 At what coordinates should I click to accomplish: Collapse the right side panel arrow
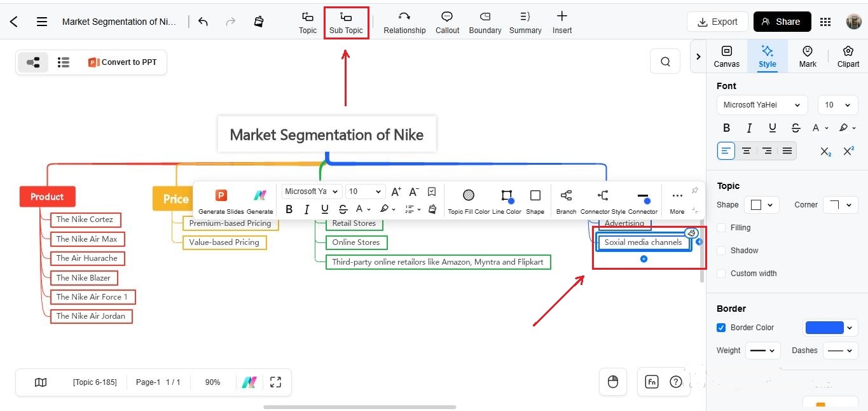698,57
